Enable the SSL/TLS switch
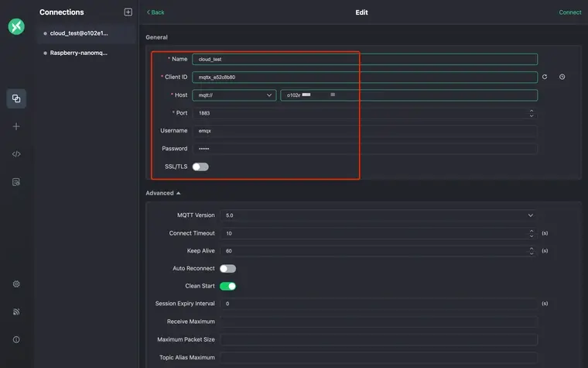Screen dimensions: 588x368 pyautogui.click(x=200, y=167)
